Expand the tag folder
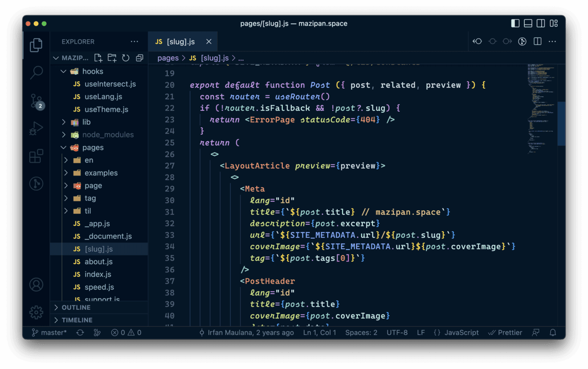This screenshot has width=588, height=369. pyautogui.click(x=99, y=198)
